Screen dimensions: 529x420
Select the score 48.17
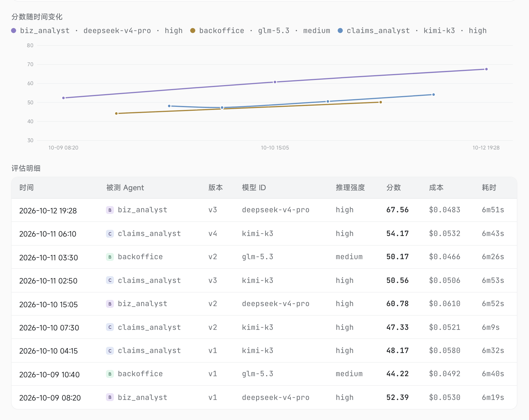(398, 350)
